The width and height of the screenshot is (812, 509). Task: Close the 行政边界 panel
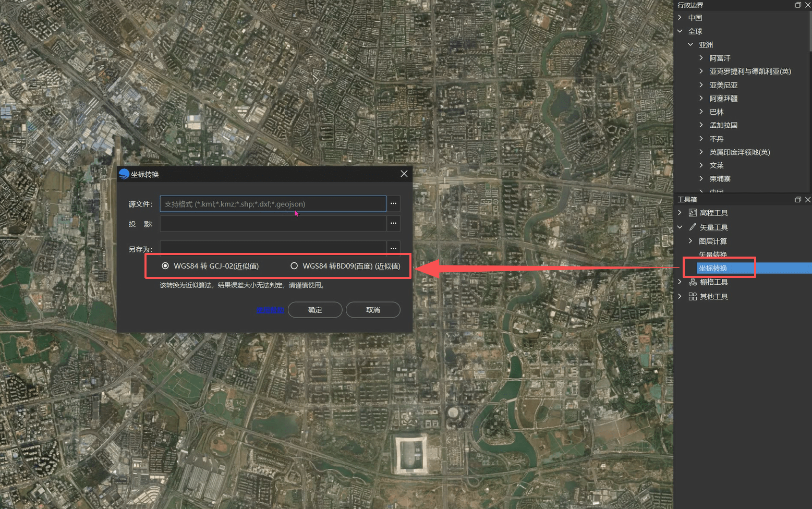(808, 5)
